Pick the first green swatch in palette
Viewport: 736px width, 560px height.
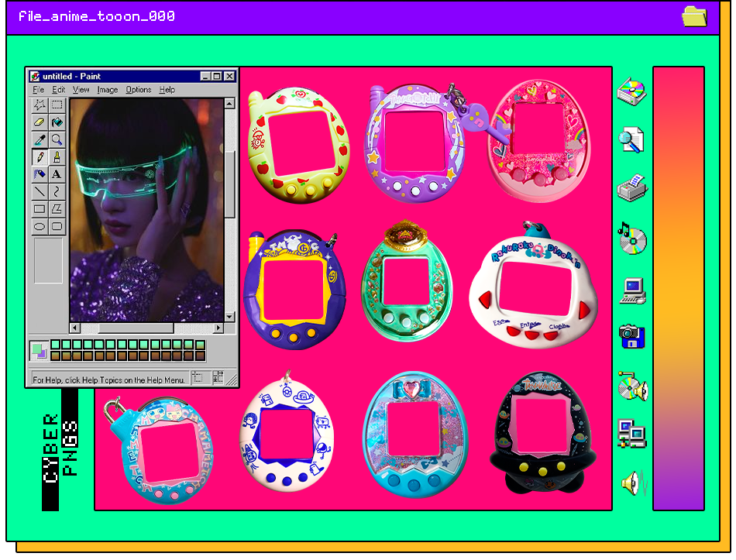point(56,345)
